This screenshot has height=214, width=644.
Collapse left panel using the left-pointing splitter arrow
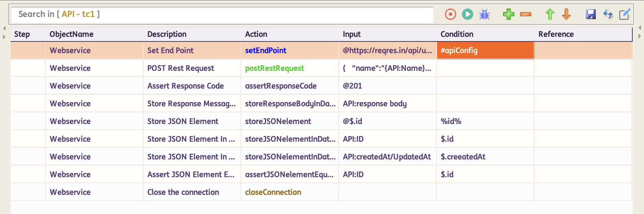(x=4, y=28)
